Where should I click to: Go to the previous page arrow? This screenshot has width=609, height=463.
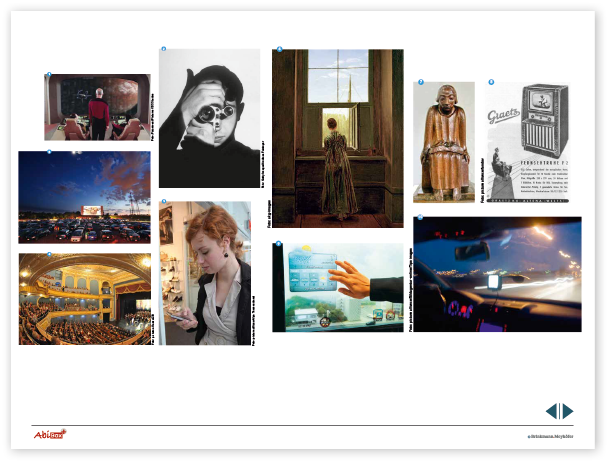(x=551, y=411)
